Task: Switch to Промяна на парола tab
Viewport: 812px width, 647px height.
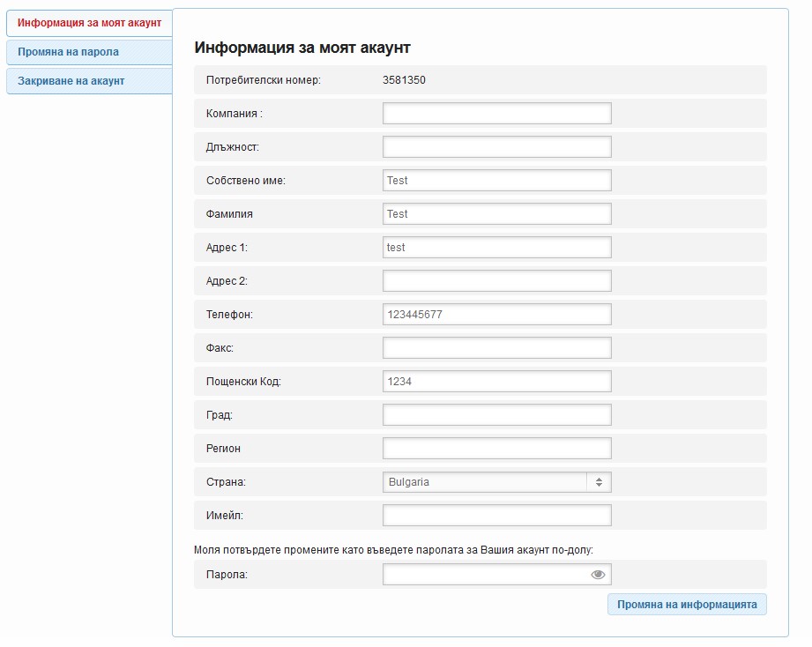Action: tap(90, 52)
